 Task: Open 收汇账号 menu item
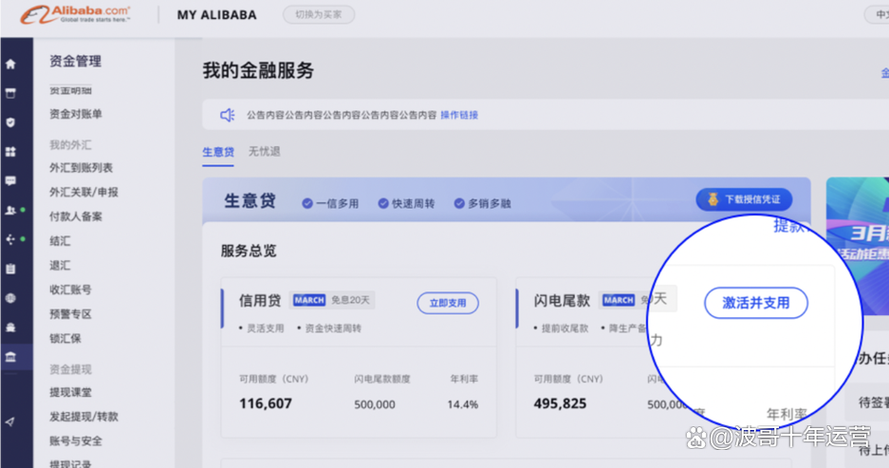[70, 290]
